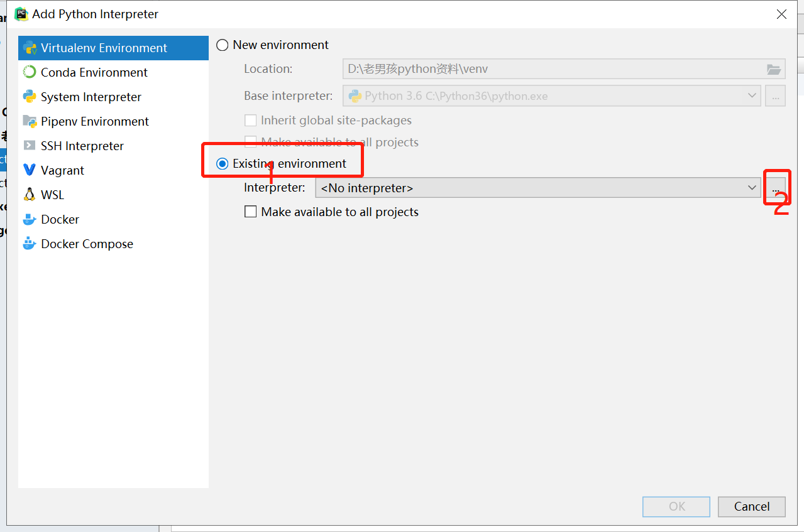Viewport: 804px width, 532px height.
Task: Select Vagrant interpreter type
Action: (x=113, y=170)
